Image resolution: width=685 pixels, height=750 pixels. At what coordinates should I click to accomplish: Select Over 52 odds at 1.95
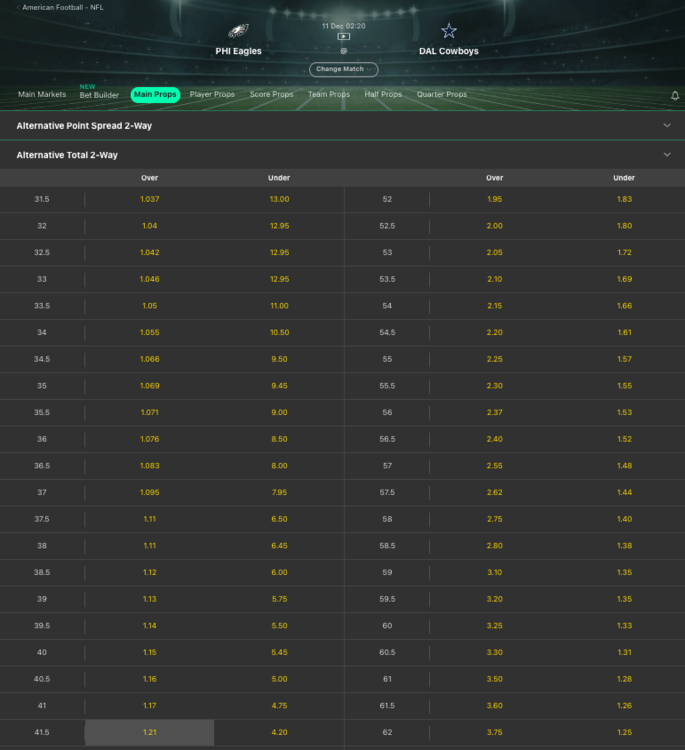pyautogui.click(x=494, y=199)
